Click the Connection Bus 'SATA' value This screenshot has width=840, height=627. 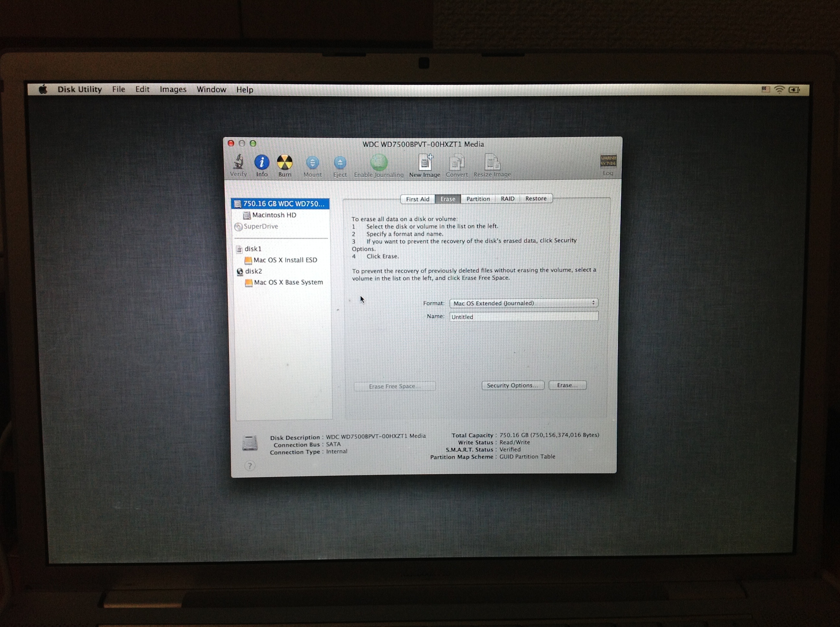(x=333, y=444)
